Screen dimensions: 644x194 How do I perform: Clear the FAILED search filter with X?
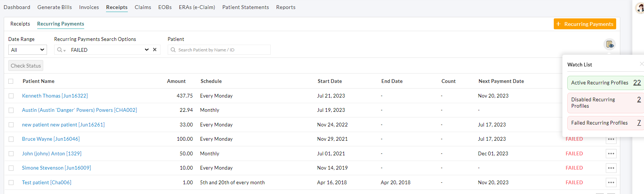155,50
